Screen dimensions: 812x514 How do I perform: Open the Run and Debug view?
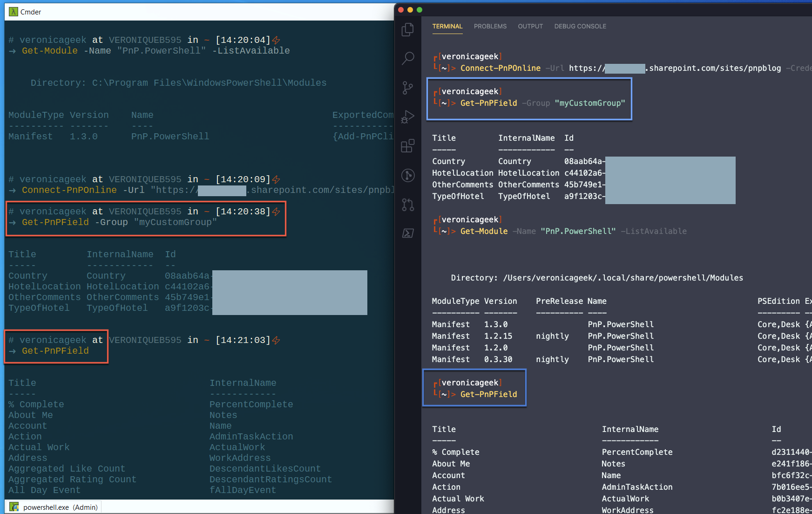(x=407, y=117)
